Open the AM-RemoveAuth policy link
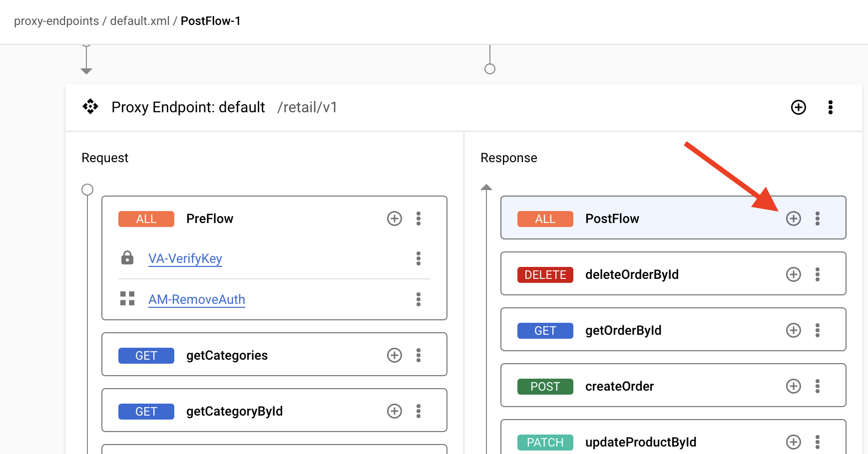 (x=197, y=299)
